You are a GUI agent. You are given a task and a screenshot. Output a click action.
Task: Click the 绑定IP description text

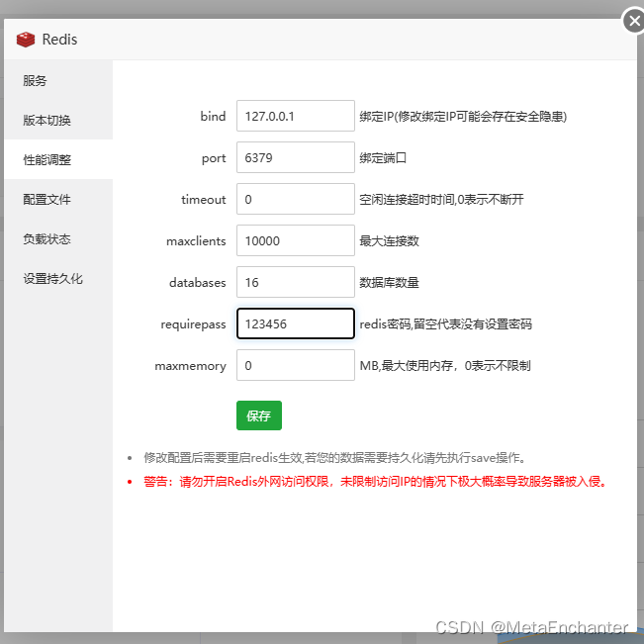click(x=463, y=116)
